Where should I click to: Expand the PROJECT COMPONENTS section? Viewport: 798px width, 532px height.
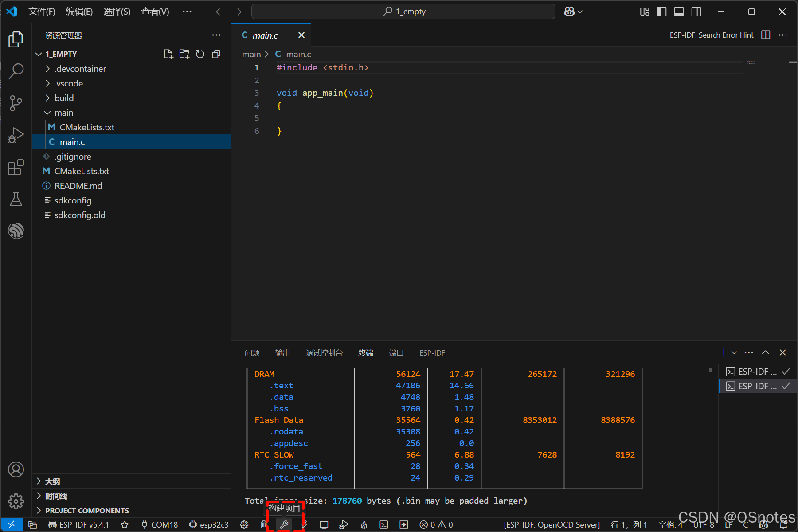pyautogui.click(x=87, y=510)
